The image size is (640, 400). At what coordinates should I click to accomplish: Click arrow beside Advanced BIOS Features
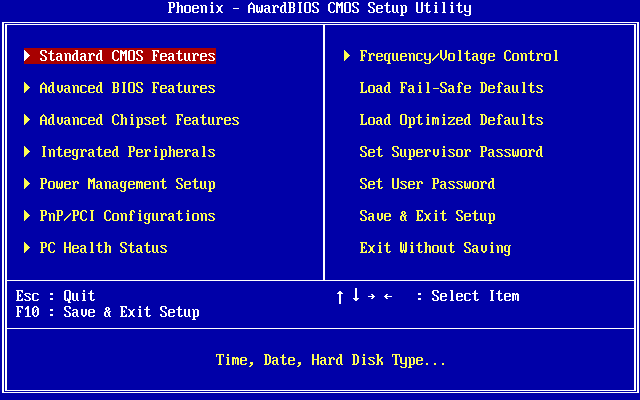point(27,88)
